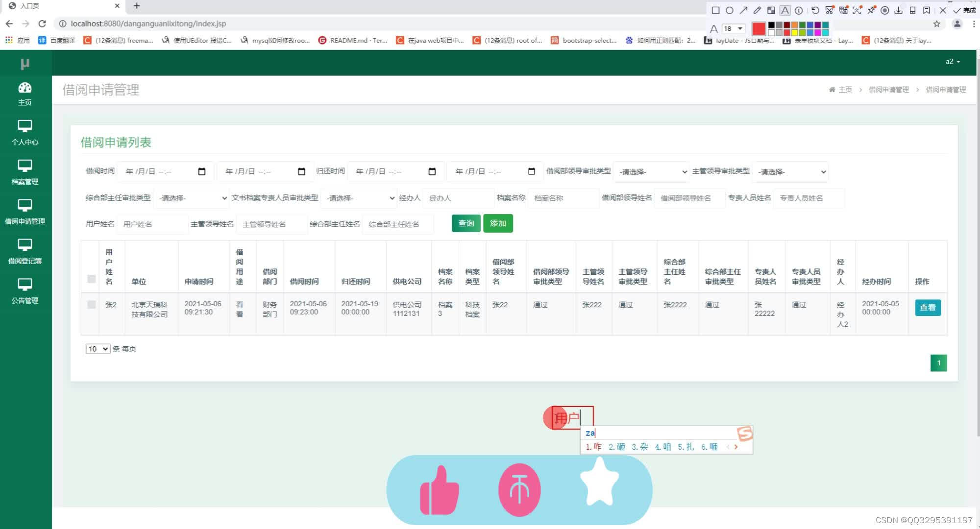
Task: Open the 百度翻译 bookmark
Action: 57,40
